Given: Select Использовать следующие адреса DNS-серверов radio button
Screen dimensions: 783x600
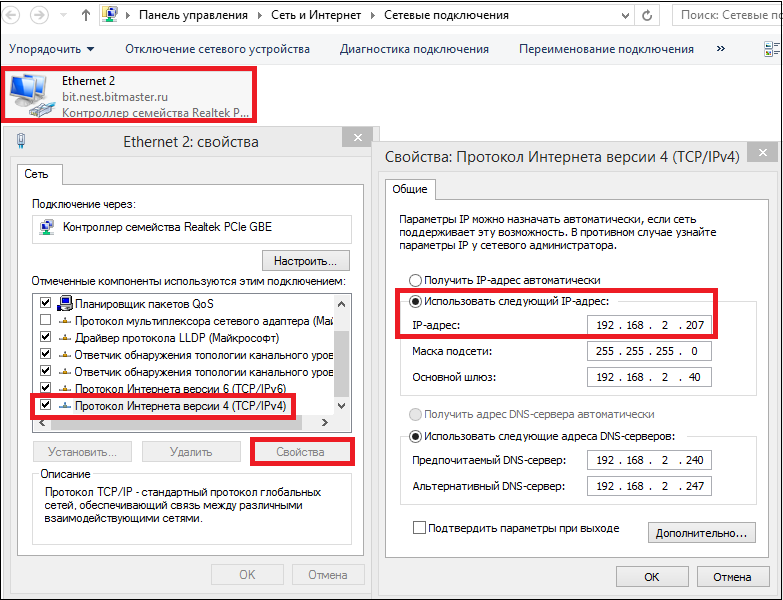Looking at the screenshot, I should [x=415, y=436].
